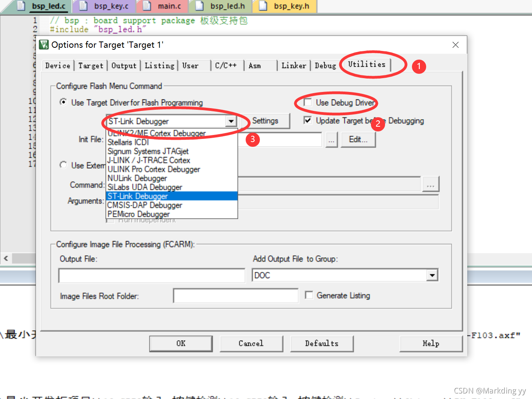The image size is (532, 399).
Task: Choose NULink Debugger from list
Action: [x=172, y=178]
